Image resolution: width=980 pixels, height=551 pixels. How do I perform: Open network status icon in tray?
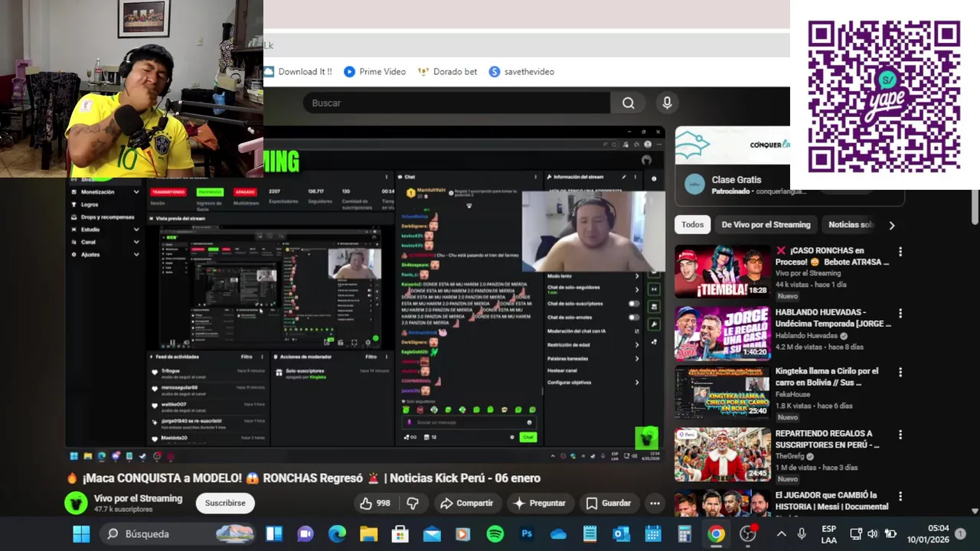pyautogui.click(x=854, y=533)
